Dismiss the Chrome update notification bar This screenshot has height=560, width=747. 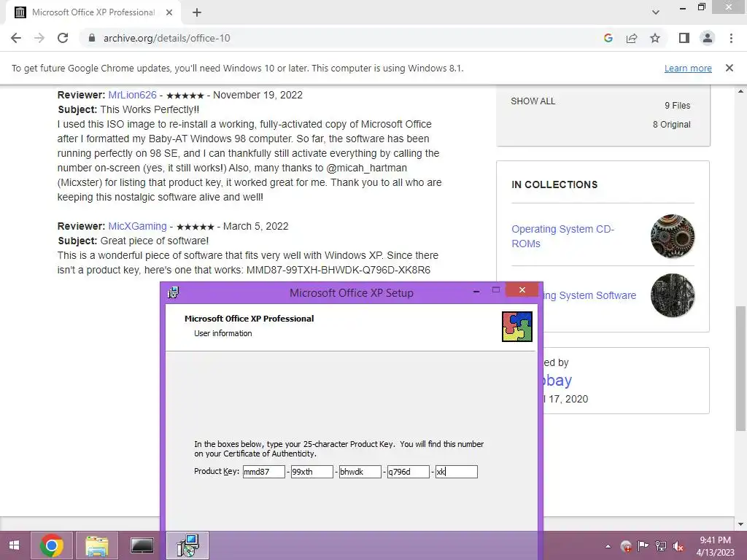tap(729, 68)
